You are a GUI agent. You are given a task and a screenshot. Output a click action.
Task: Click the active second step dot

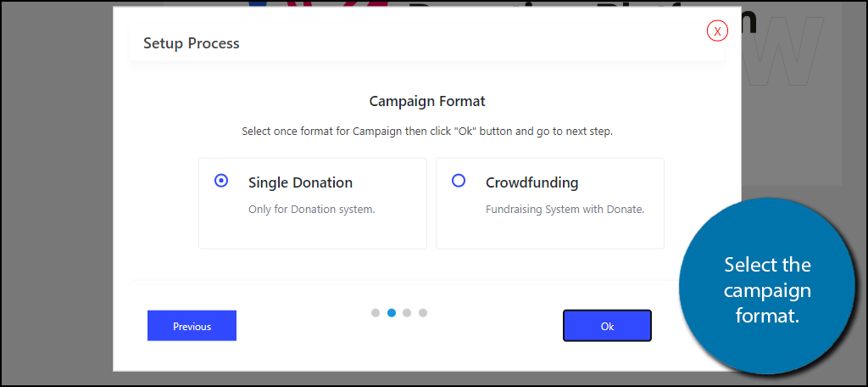(392, 312)
